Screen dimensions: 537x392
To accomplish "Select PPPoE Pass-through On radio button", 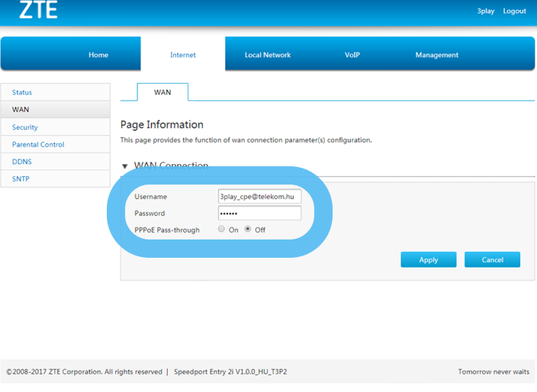I will point(222,229).
